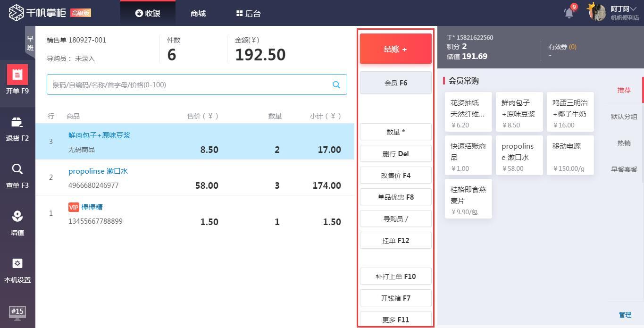This screenshot has width=644, height=328.
Task: Click 挂单 F12 to hold the order
Action: tap(395, 240)
